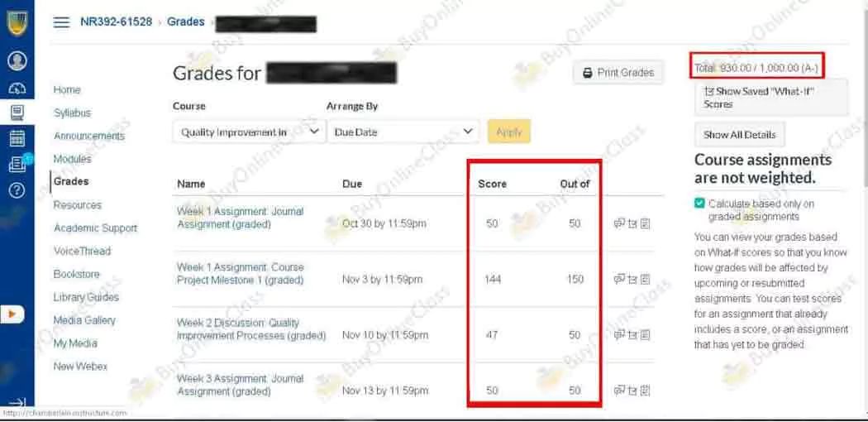Show rubric for Week 3 Journal Assignment
This screenshot has height=422, width=868.
point(645,391)
